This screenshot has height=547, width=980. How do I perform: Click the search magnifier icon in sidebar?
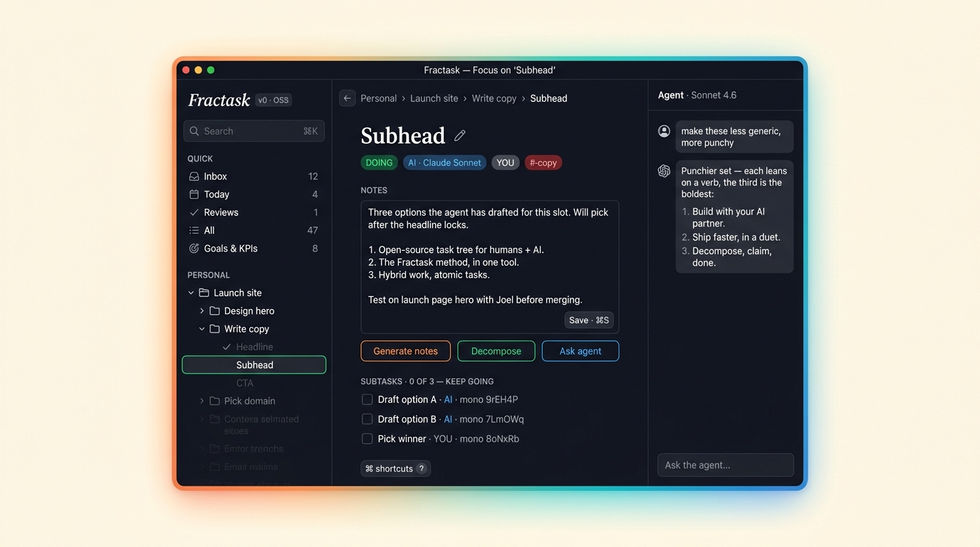(x=194, y=131)
